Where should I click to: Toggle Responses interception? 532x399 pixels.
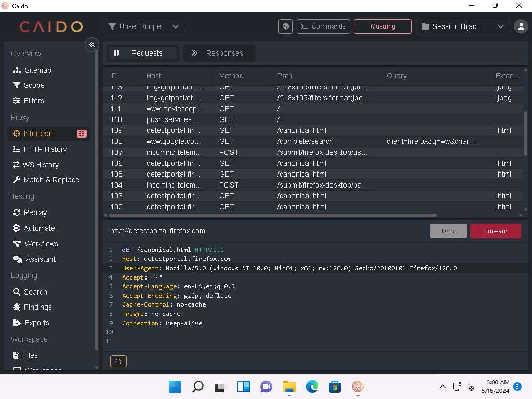(219, 53)
